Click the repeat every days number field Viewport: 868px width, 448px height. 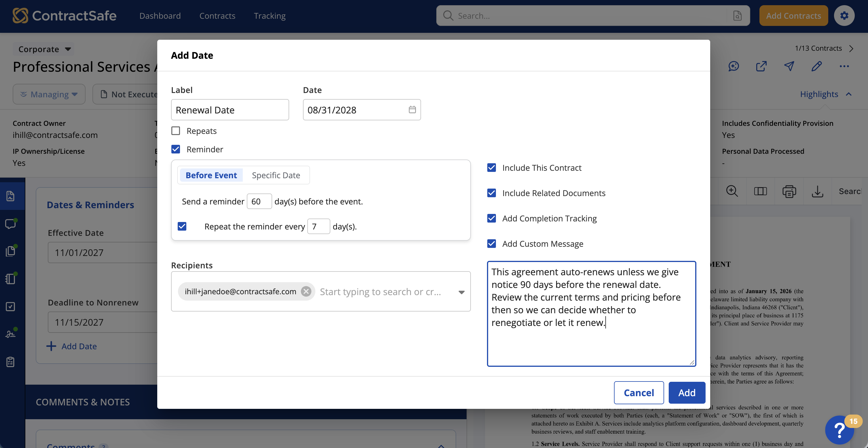point(319,226)
